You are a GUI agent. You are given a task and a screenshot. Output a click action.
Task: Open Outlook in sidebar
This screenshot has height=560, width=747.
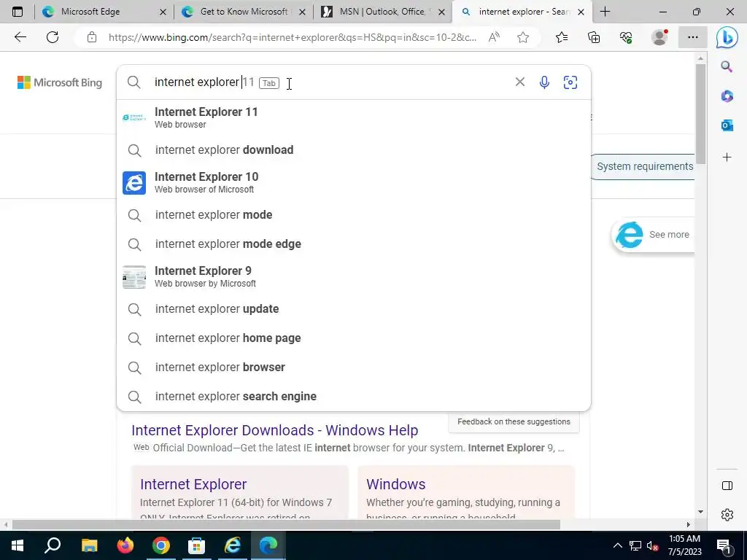[727, 125]
